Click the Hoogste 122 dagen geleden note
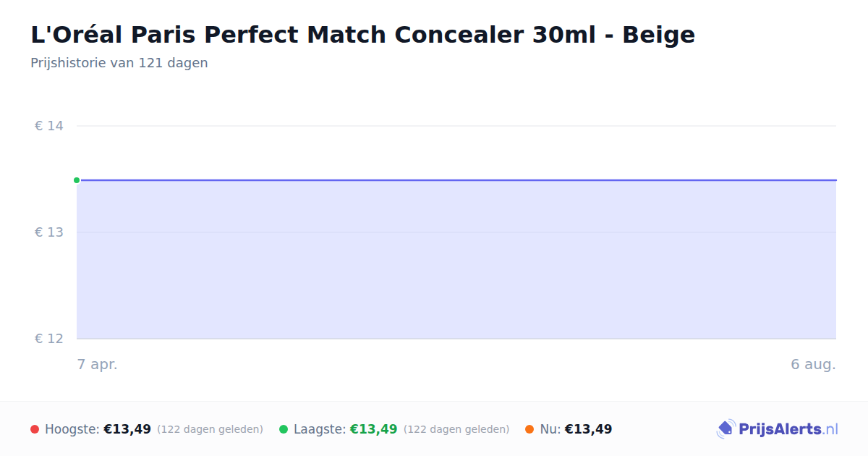The width and height of the screenshot is (868, 456). [x=210, y=429]
